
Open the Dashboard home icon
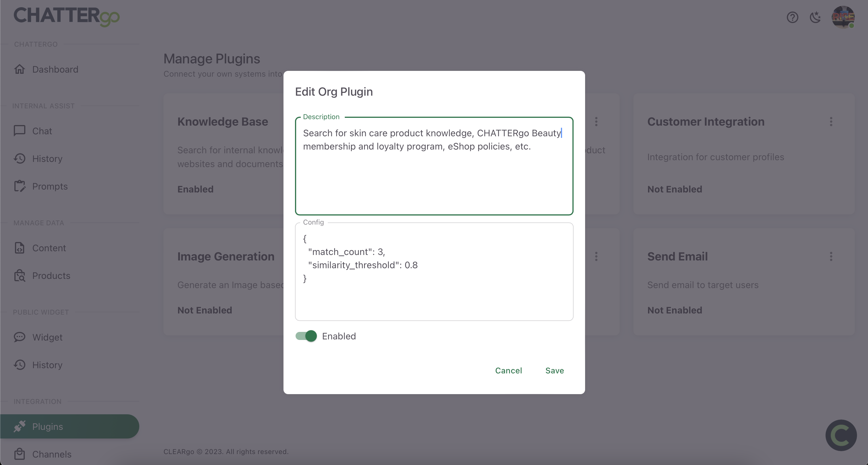point(20,69)
